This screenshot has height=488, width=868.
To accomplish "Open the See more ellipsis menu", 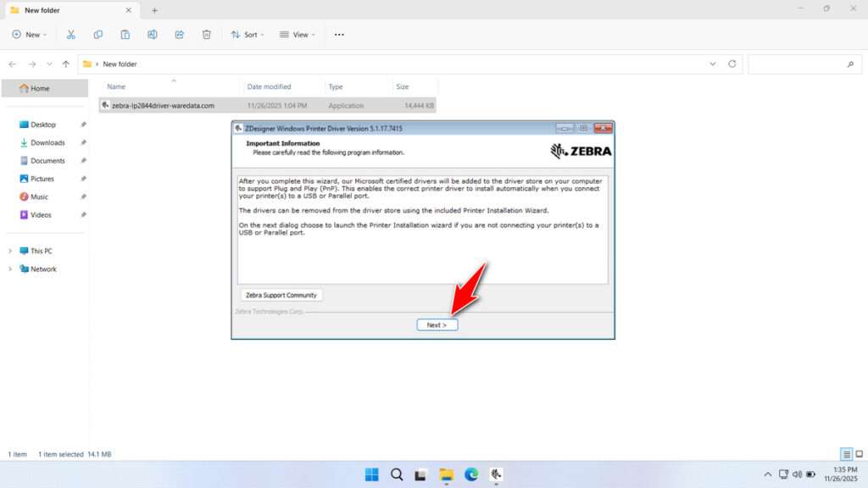I will coord(338,34).
